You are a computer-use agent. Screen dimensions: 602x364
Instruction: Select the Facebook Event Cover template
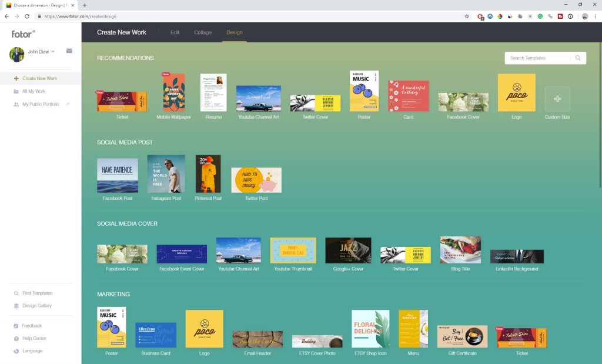coord(182,254)
